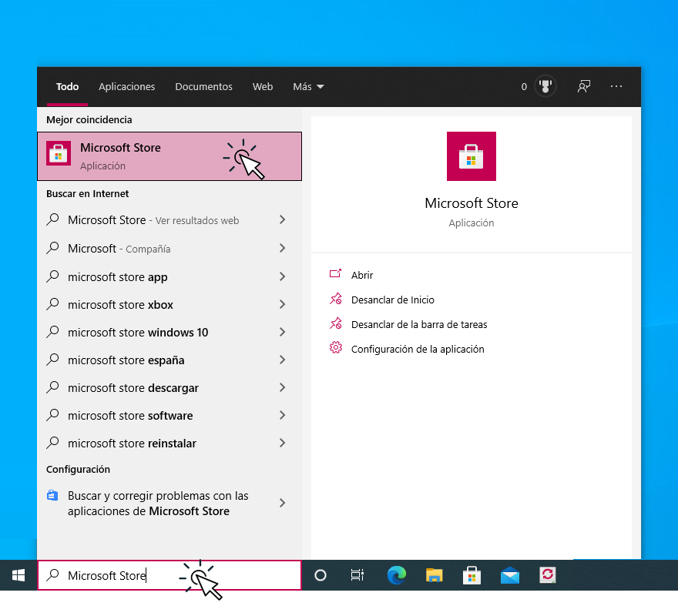Expand arrow for Microsoft Compañía suggestion

click(x=282, y=248)
